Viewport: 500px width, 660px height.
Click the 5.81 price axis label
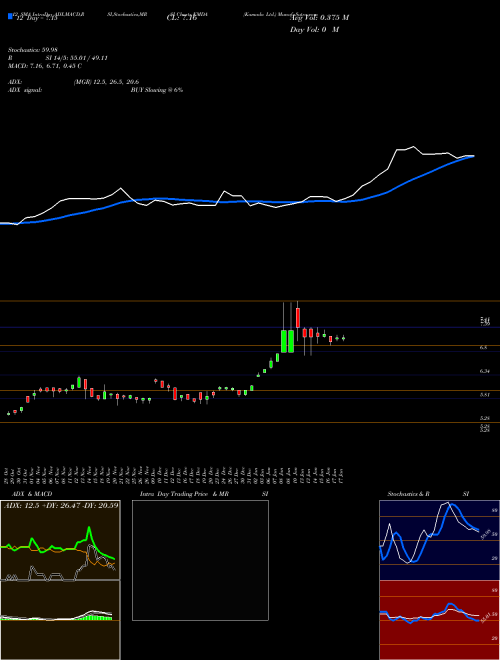point(485,394)
